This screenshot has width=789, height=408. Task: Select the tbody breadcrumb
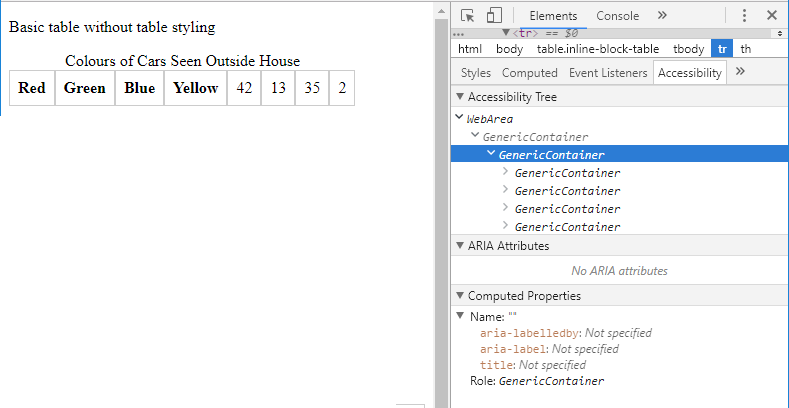pos(689,49)
